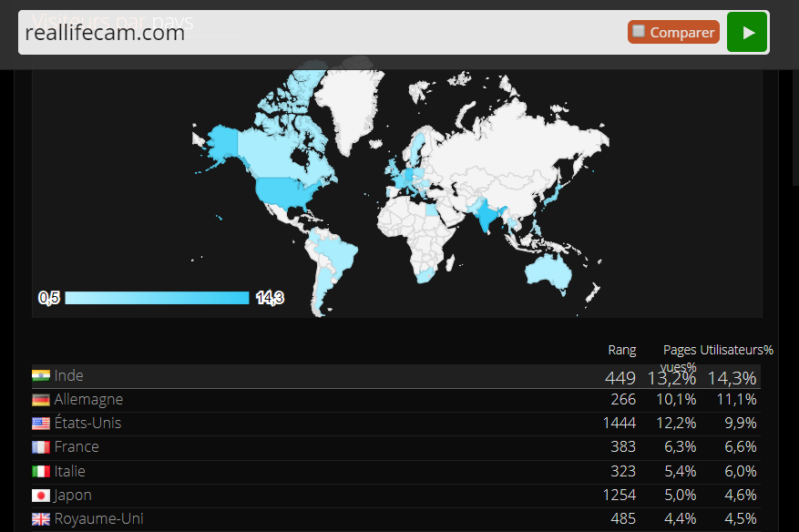
Task: Click India on the world map
Action: tap(487, 215)
